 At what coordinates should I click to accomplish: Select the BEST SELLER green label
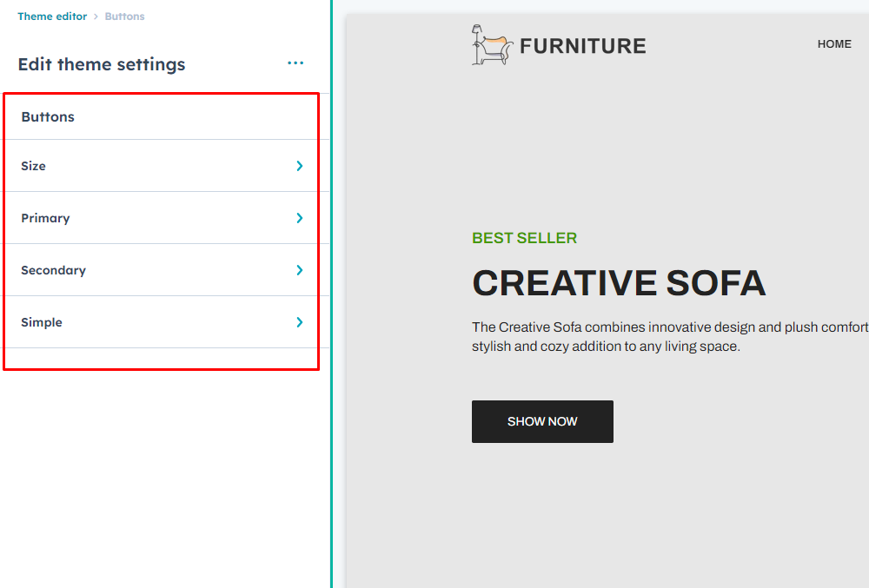tap(524, 238)
